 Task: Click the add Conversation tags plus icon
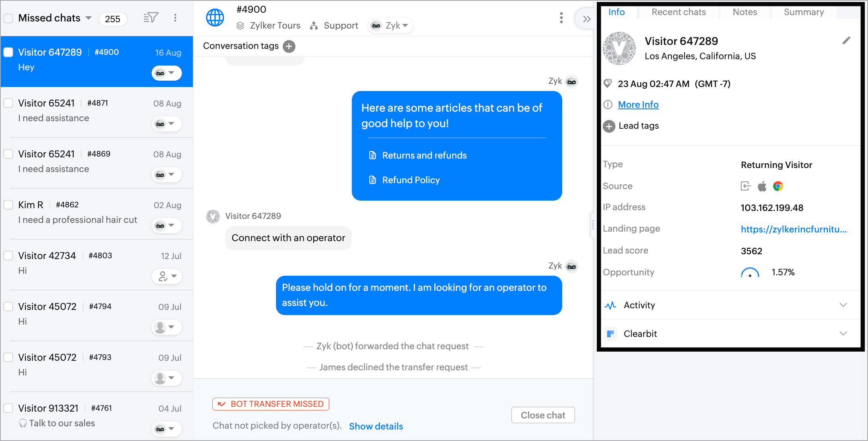pos(289,46)
